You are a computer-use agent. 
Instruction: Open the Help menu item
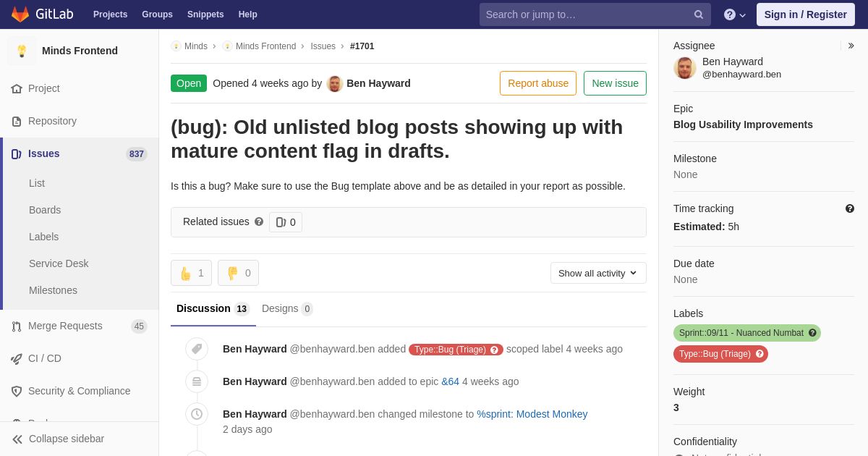(248, 14)
